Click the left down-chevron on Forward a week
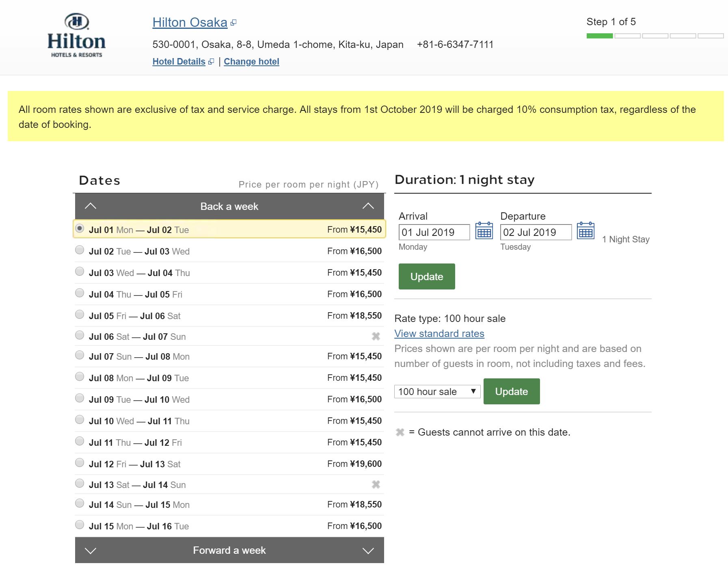Image resolution: width=728 pixels, height=570 pixels. pyautogui.click(x=91, y=551)
